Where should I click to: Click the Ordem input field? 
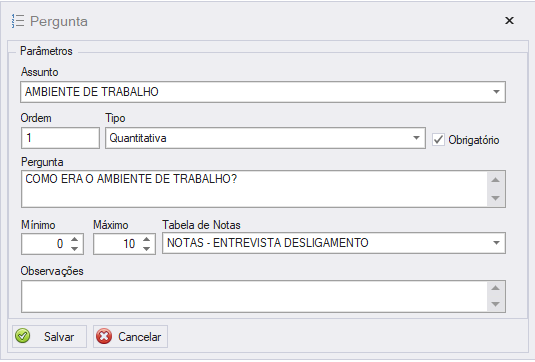coord(60,138)
